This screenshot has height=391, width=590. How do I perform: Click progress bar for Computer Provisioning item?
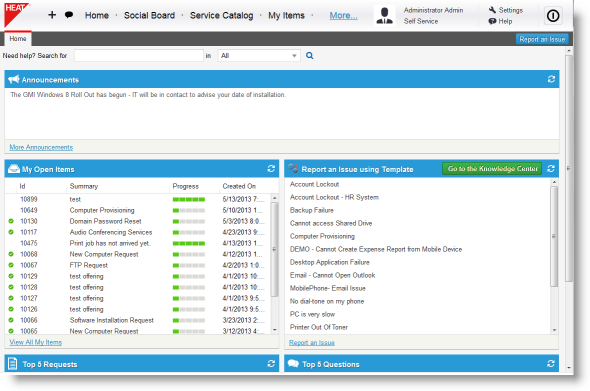[x=189, y=210]
